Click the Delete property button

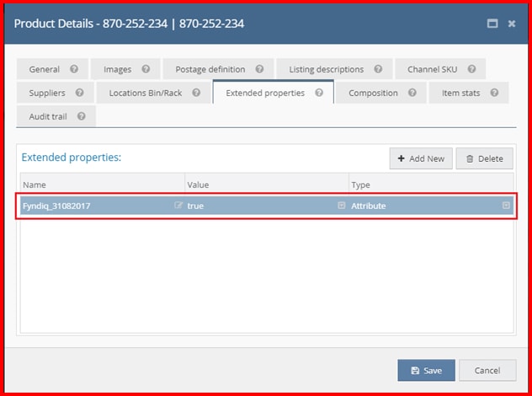tap(485, 158)
